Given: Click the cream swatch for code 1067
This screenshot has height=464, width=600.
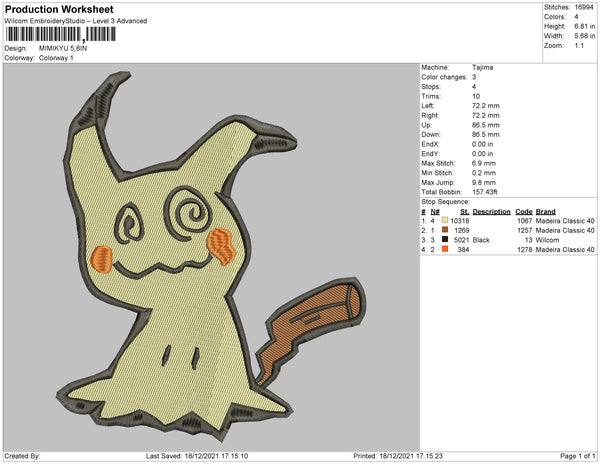Looking at the screenshot, I should (445, 220).
